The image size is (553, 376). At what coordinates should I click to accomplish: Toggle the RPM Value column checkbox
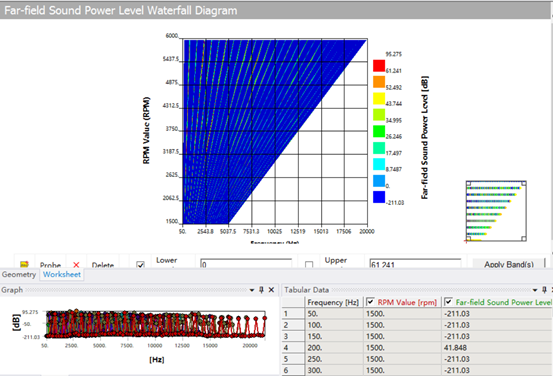(370, 302)
